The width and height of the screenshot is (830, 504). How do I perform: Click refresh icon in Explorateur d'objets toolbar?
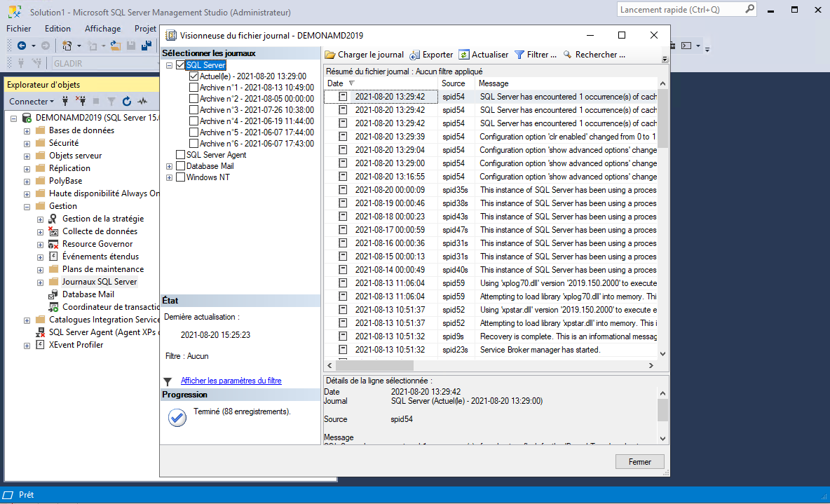[127, 102]
